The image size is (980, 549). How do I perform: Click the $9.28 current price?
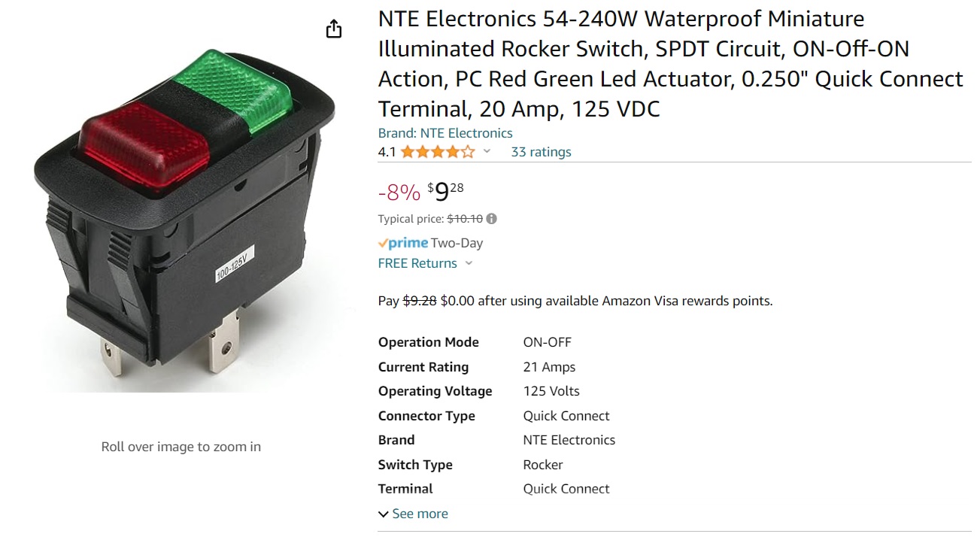(445, 192)
